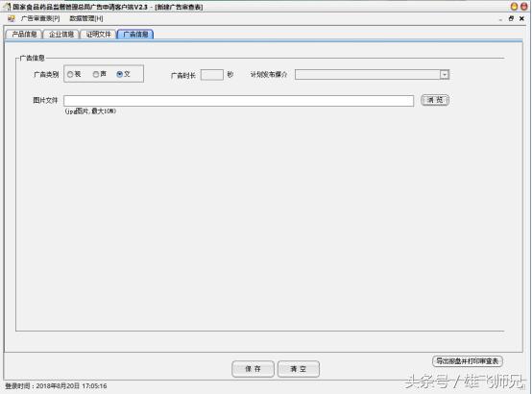Select the 文 ad type radio button
The width and height of the screenshot is (532, 394).
119,74
